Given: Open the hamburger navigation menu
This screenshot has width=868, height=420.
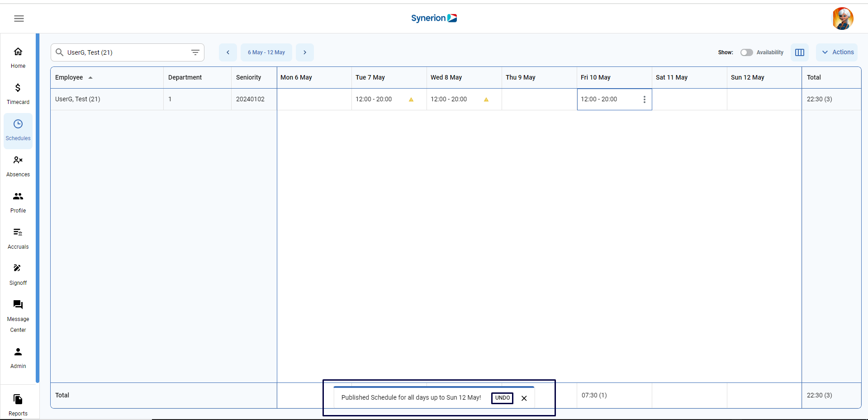Looking at the screenshot, I should (x=19, y=19).
